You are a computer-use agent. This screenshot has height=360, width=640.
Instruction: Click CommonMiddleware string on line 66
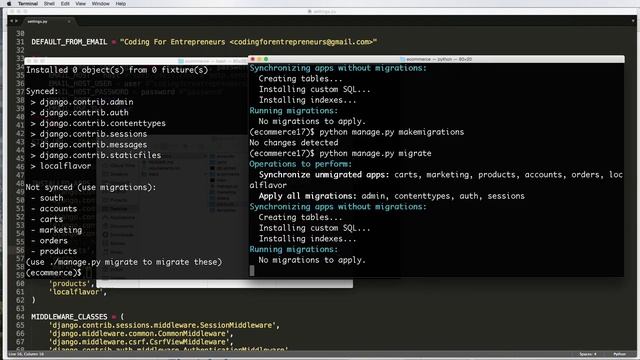[x=141, y=333]
